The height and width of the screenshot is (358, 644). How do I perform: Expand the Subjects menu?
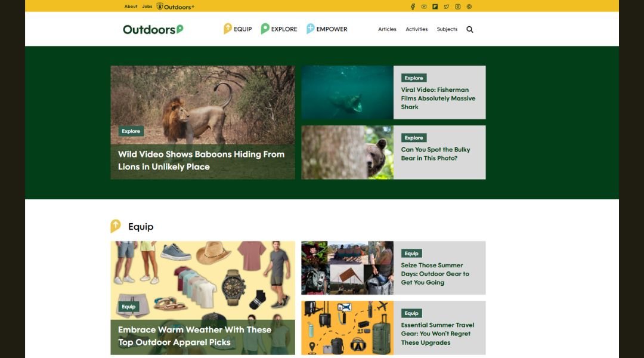447,29
